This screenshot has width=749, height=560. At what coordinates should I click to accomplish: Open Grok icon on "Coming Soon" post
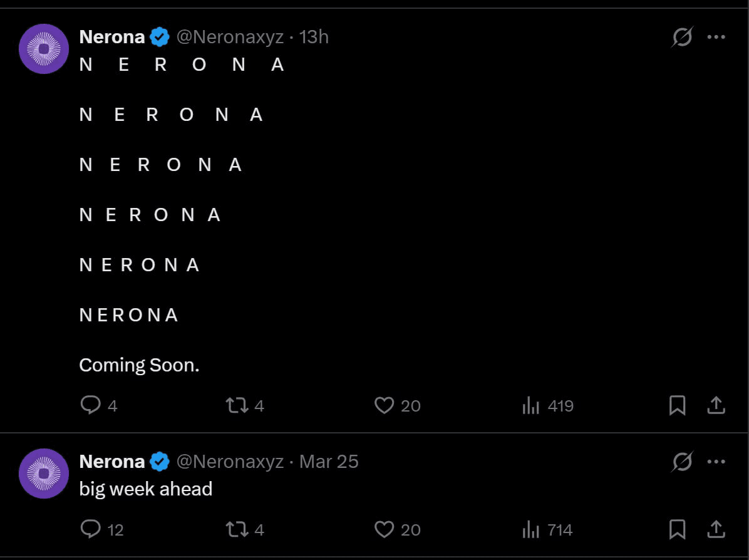(682, 38)
